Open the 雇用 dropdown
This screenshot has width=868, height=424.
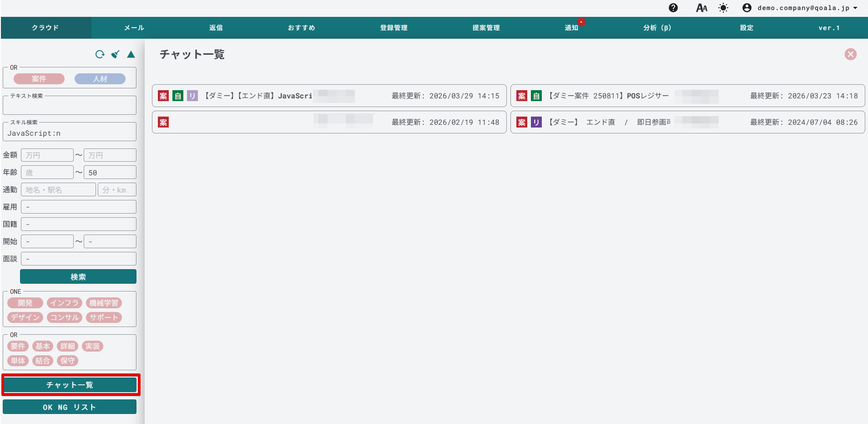78,207
